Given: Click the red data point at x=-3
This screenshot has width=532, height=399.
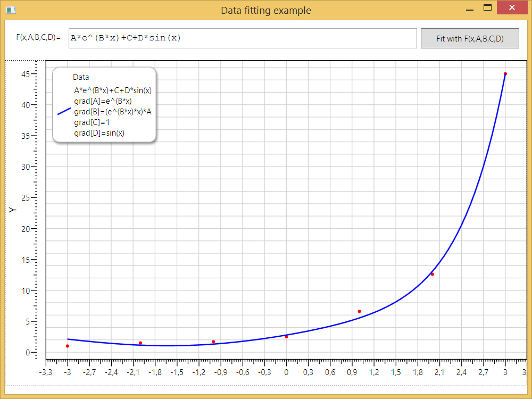Looking at the screenshot, I should tap(68, 346).
